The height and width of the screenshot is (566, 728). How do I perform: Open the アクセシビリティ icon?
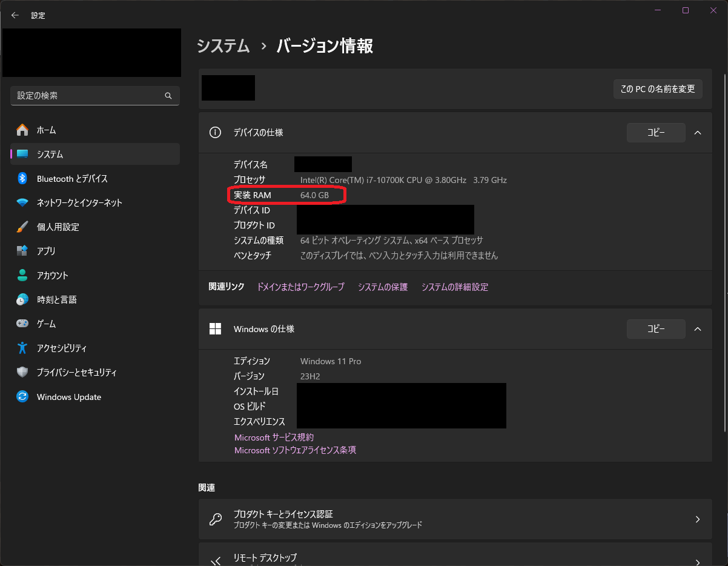[x=22, y=348]
